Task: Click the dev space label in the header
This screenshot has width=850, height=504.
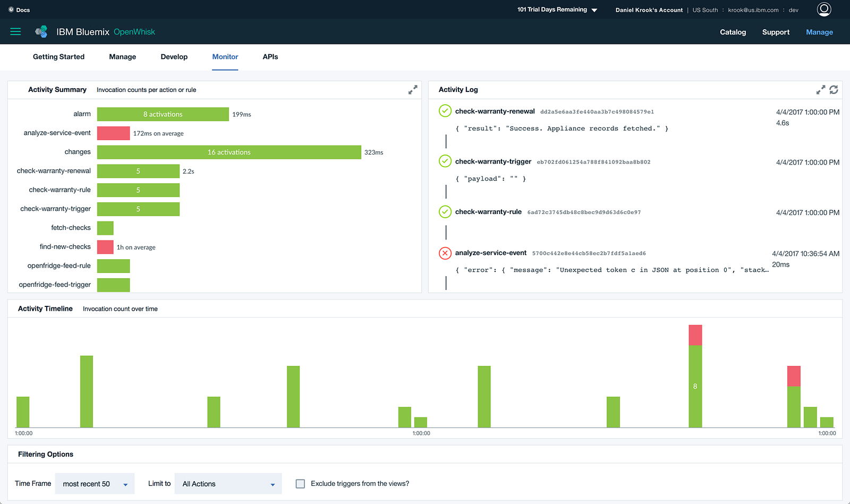Action: pos(794,10)
